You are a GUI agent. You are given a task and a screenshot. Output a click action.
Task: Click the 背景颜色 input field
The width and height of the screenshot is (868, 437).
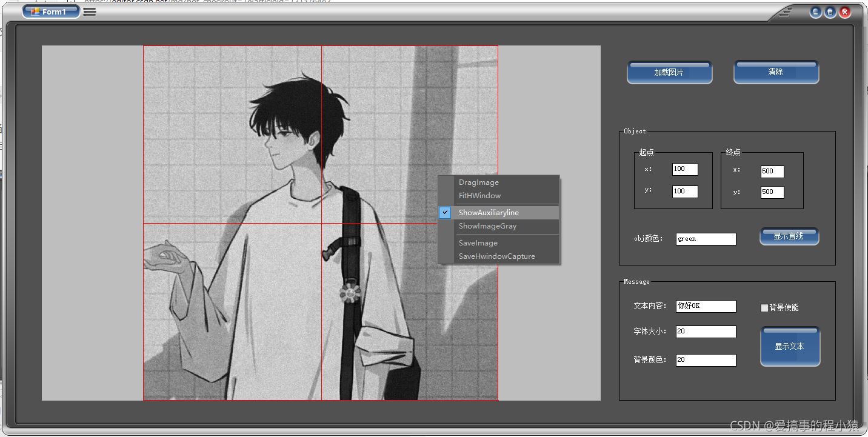[x=706, y=360]
